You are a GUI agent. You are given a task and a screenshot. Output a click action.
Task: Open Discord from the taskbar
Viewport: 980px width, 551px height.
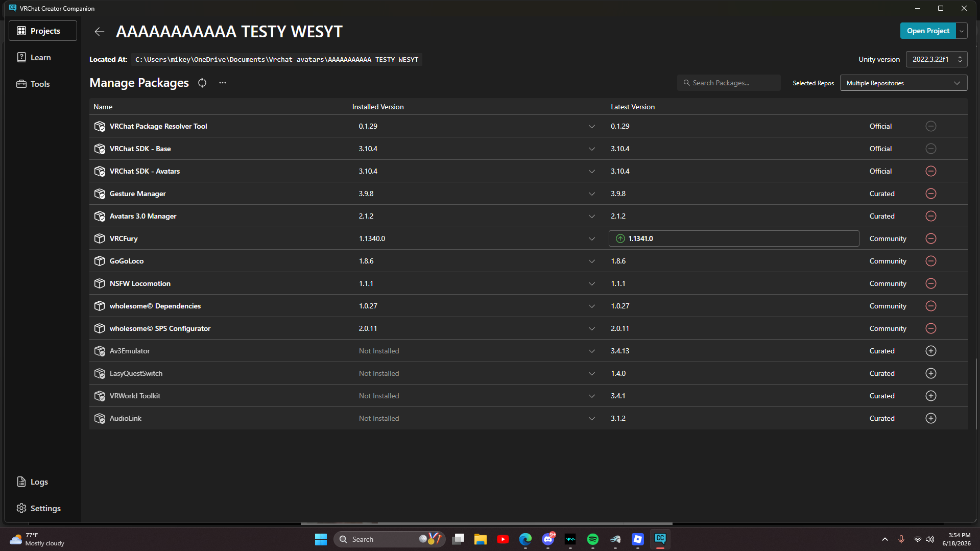(x=548, y=539)
